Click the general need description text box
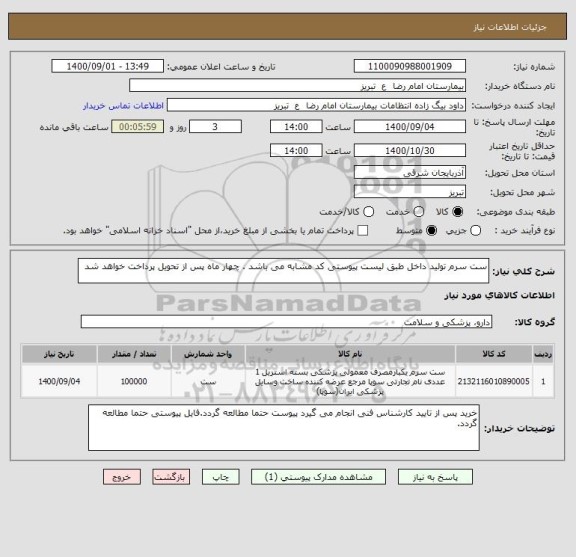Image resolution: width=576 pixels, height=557 pixels. [x=283, y=271]
